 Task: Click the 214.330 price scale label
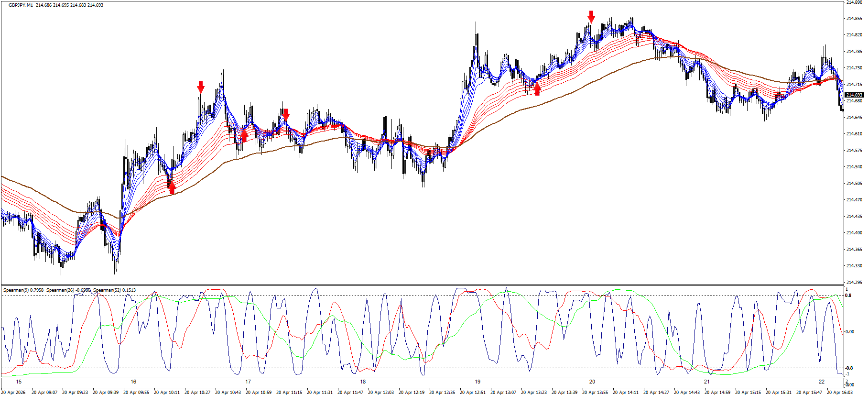(854, 266)
